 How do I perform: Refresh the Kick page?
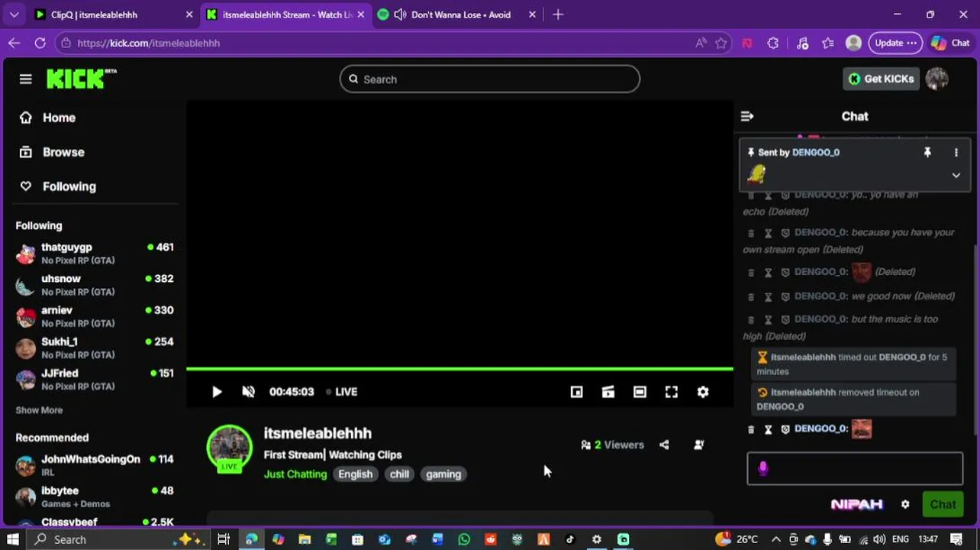pyautogui.click(x=40, y=43)
